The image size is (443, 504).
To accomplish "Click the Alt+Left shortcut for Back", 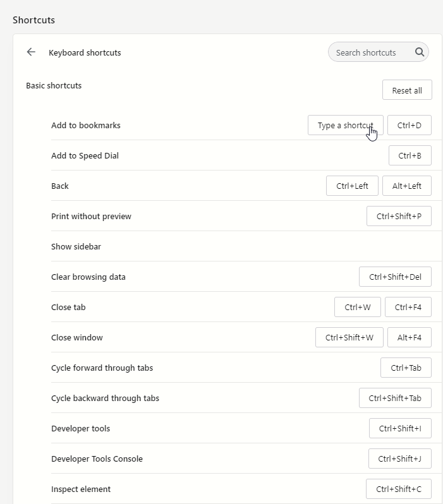I will pos(406,186).
